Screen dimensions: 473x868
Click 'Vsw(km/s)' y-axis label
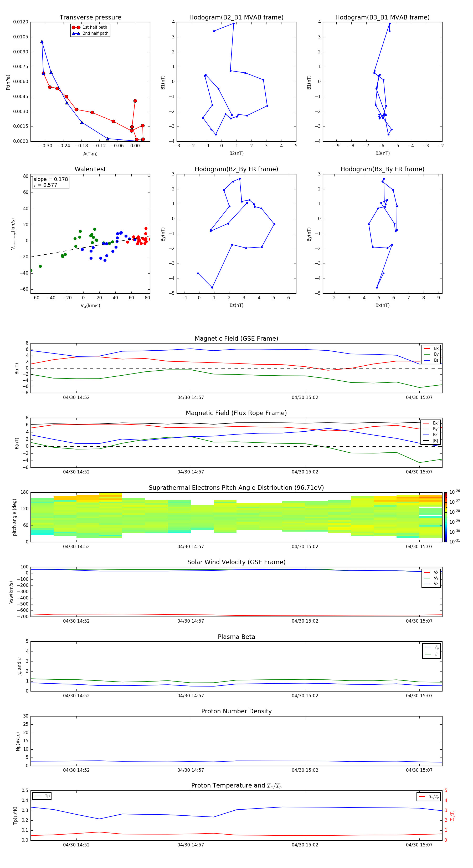click(x=11, y=592)
